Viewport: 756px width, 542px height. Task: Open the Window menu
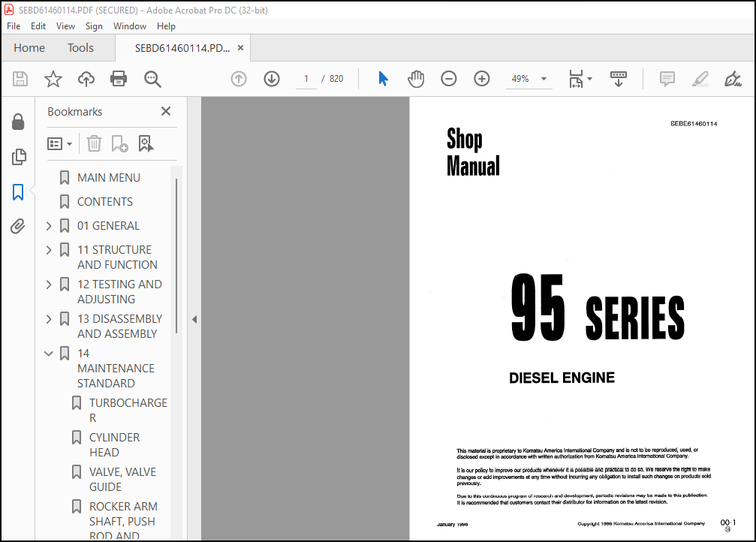coord(130,26)
